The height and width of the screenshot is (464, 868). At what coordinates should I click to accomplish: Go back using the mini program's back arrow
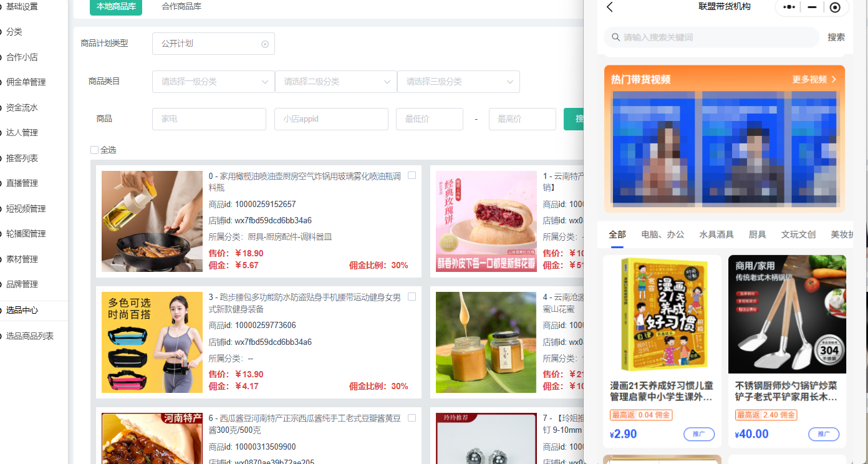click(x=610, y=7)
